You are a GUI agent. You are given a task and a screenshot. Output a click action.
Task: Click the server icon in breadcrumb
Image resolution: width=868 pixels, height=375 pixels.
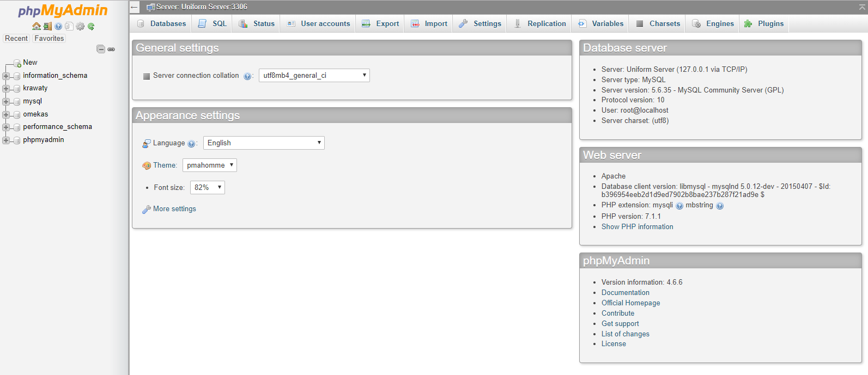tap(151, 7)
